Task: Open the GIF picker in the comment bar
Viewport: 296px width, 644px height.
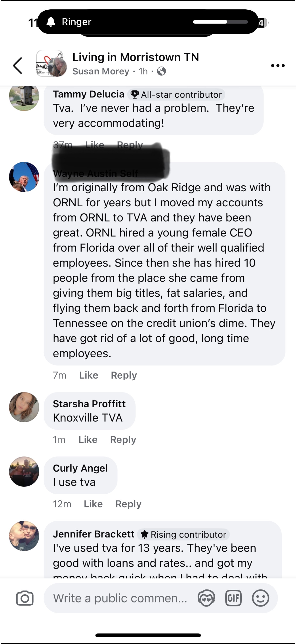Action: [x=233, y=598]
